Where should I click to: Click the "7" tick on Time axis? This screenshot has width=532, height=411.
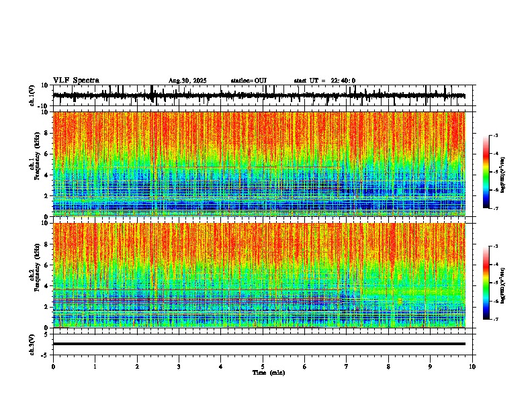pos(347,367)
